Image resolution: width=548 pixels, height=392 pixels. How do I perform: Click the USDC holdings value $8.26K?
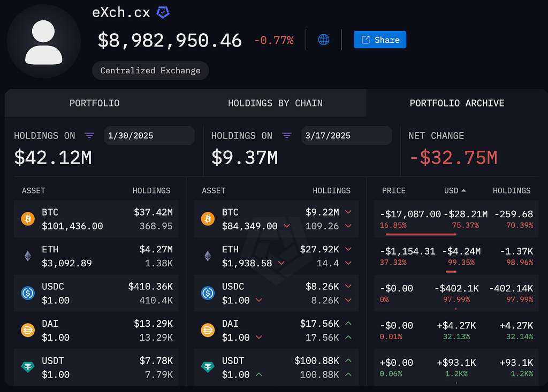tap(322, 287)
